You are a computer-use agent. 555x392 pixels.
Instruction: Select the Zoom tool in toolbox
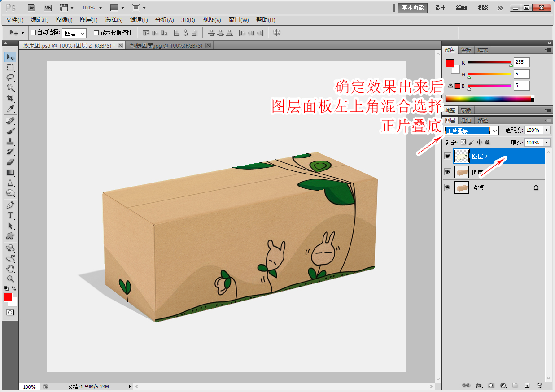pos(10,279)
